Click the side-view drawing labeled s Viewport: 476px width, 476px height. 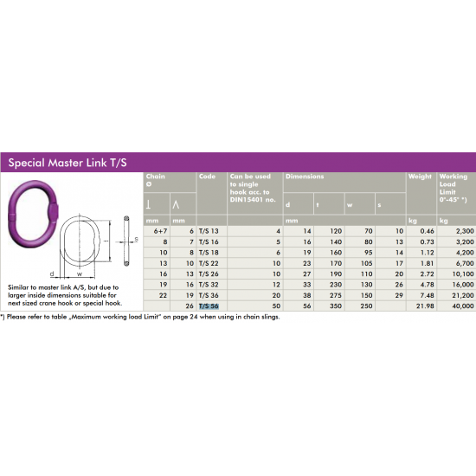click(x=129, y=241)
